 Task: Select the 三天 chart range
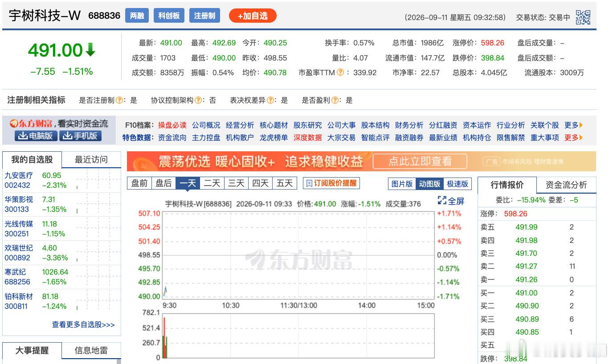236,183
